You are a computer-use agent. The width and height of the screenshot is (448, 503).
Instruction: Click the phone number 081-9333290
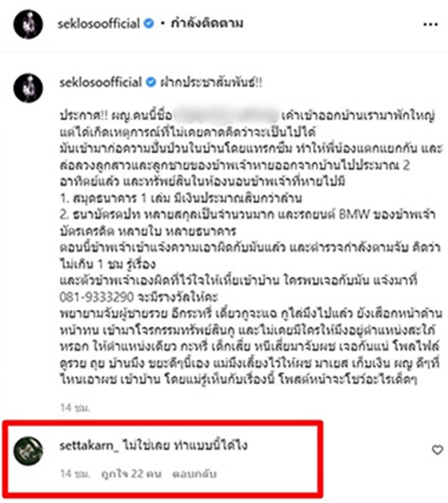tap(97, 297)
